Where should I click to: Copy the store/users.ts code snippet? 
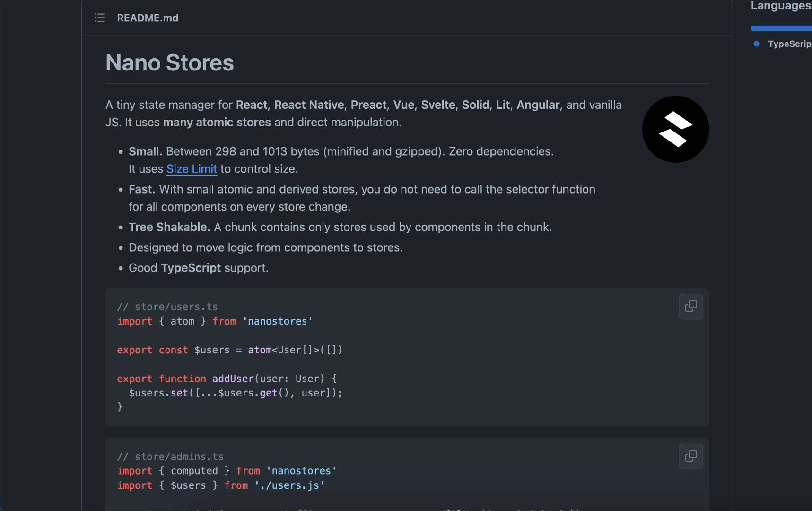point(690,307)
